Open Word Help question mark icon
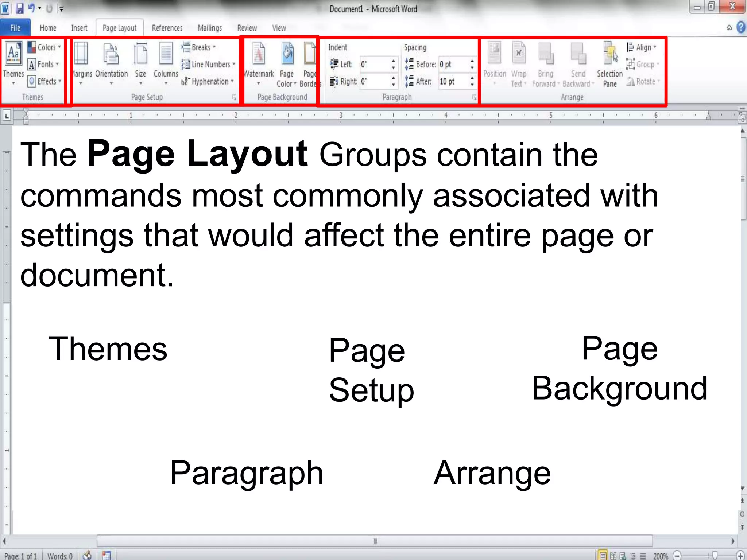This screenshot has width=747, height=560. pos(741,27)
